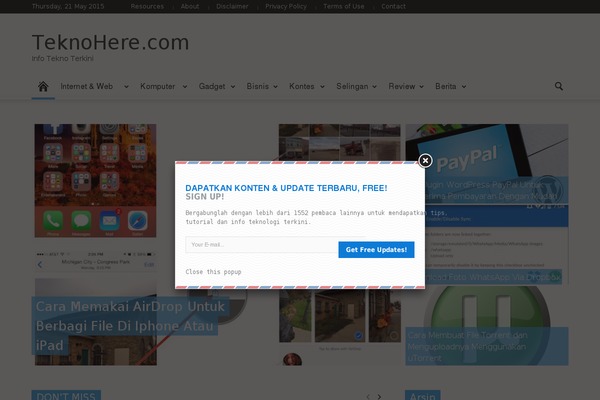600x400 pixels.
Task: Click the TeknoHere.com site title
Action: point(111,42)
